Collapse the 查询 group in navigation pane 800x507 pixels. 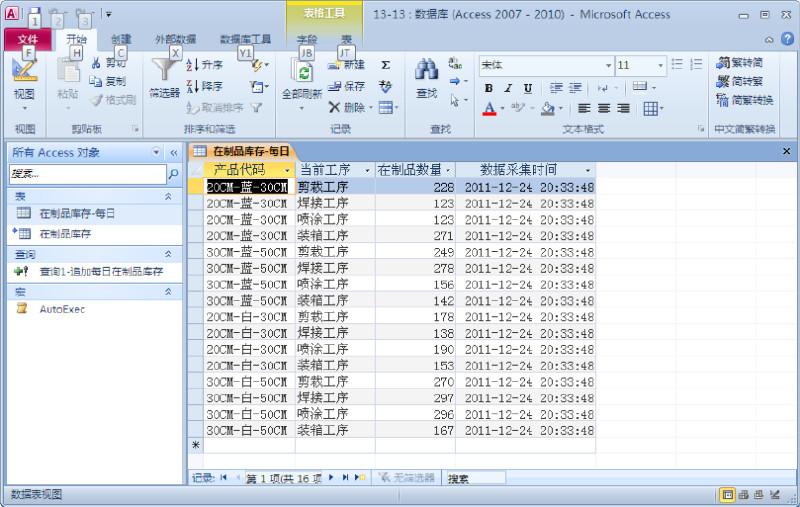point(168,254)
